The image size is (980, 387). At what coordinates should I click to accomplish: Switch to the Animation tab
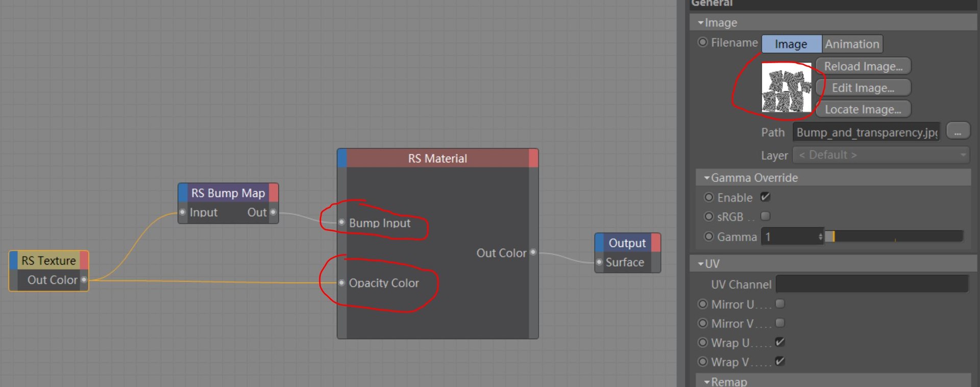pos(852,44)
